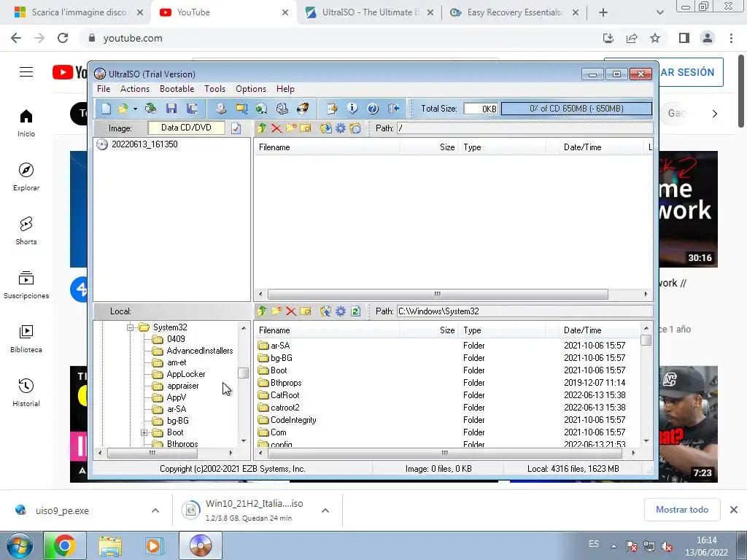Click the toolbar icon left of the info icon
This screenshot has height=560, width=747.
(332, 109)
